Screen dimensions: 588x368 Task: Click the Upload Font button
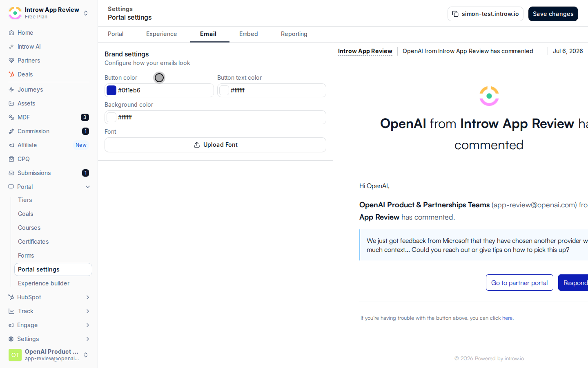pyautogui.click(x=215, y=145)
